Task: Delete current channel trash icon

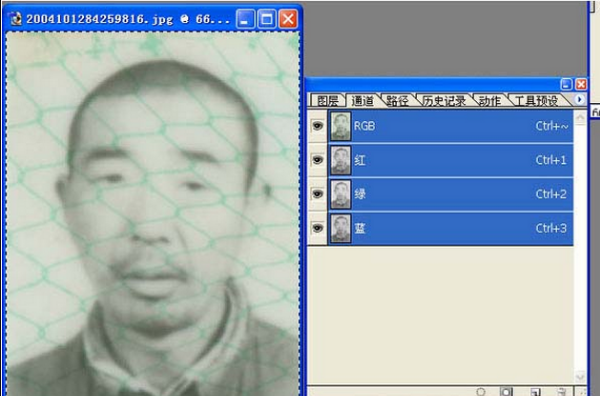Action: (561, 391)
